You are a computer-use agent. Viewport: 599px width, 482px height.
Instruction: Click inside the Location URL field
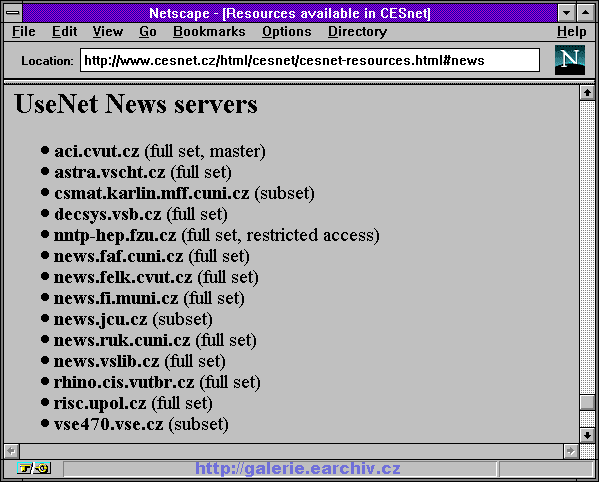(x=310, y=60)
